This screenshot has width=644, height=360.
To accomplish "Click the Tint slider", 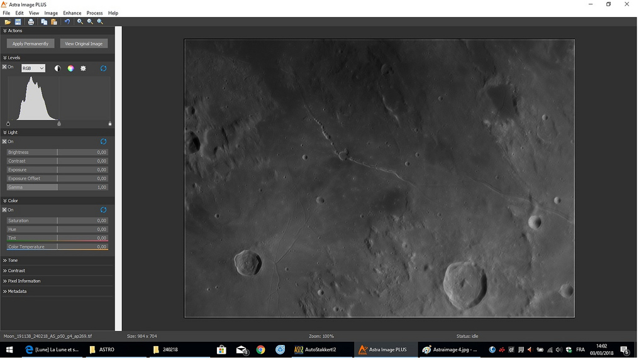I will [x=57, y=238].
